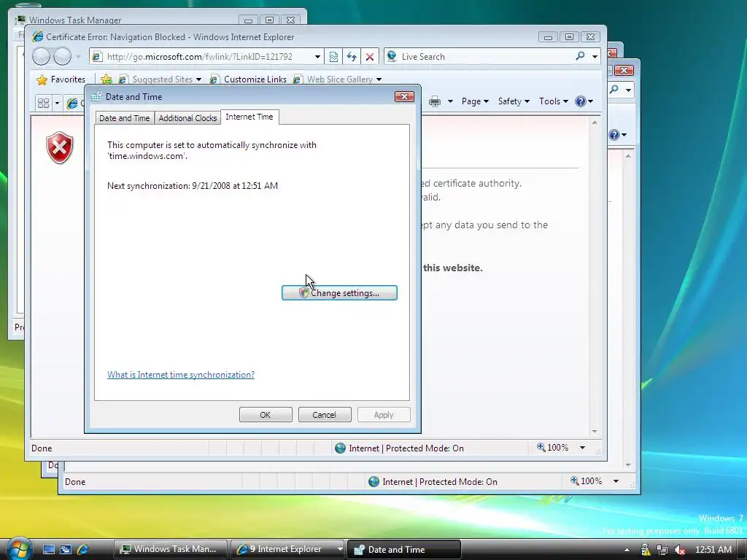Image resolution: width=747 pixels, height=560 pixels.
Task: Open the 9 Internet Explorer taskbar group
Action: coord(287,549)
